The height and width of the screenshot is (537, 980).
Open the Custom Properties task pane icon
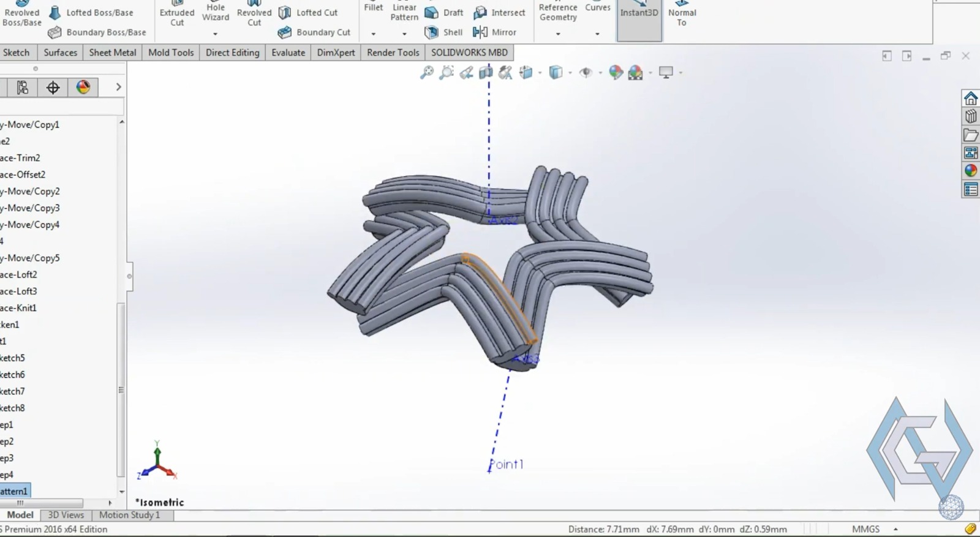click(x=971, y=189)
